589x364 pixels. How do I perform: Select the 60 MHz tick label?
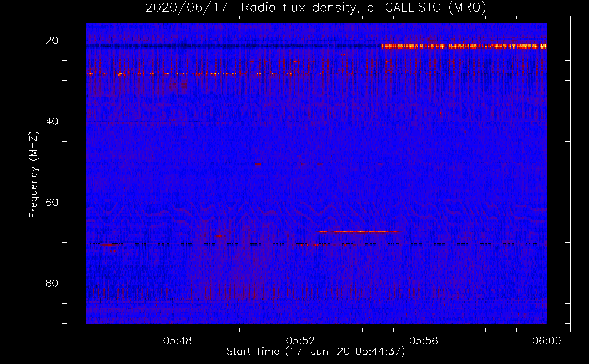(x=52, y=202)
